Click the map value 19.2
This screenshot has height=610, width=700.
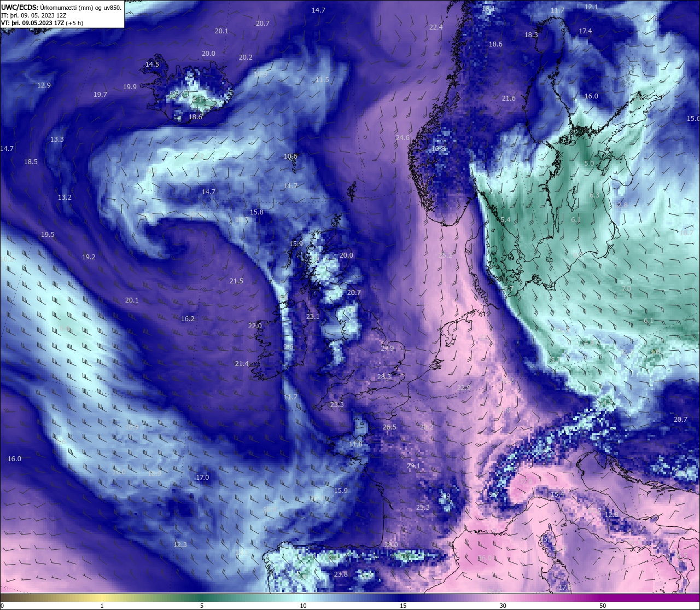(89, 257)
